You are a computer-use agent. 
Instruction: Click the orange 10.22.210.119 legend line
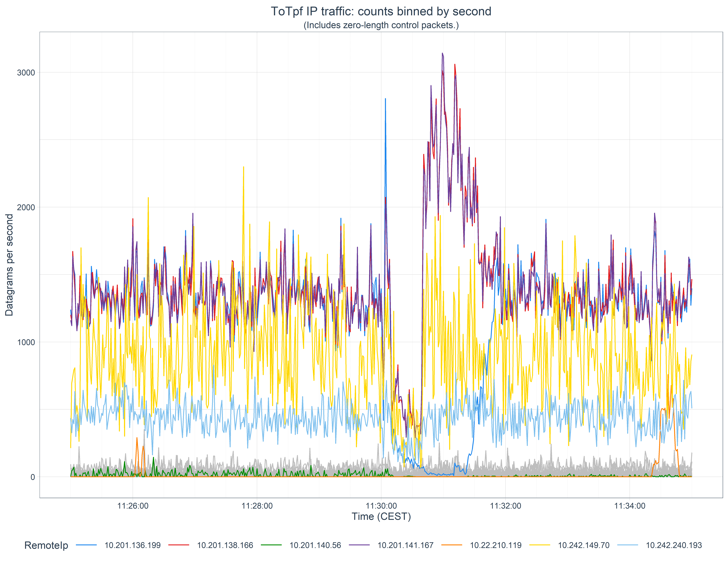coord(452,545)
